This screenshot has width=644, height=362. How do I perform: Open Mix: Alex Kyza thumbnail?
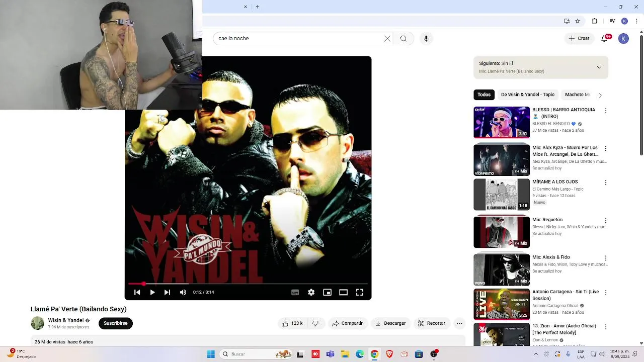point(502,160)
